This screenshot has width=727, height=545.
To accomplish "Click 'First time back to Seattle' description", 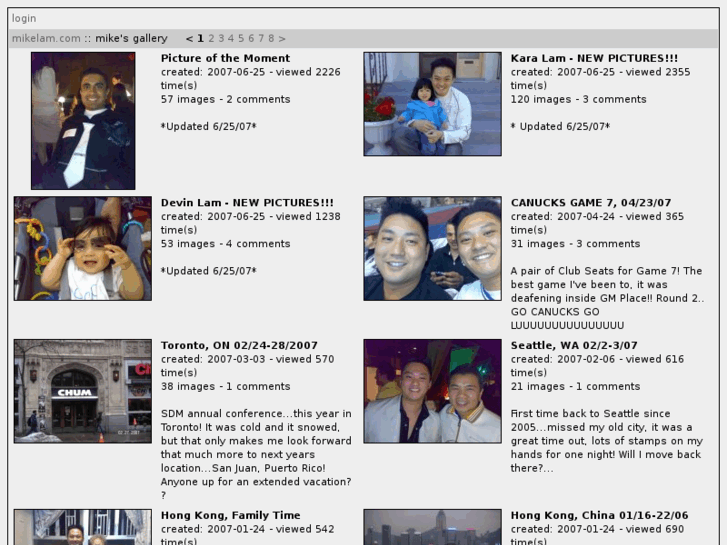I will (606, 441).
